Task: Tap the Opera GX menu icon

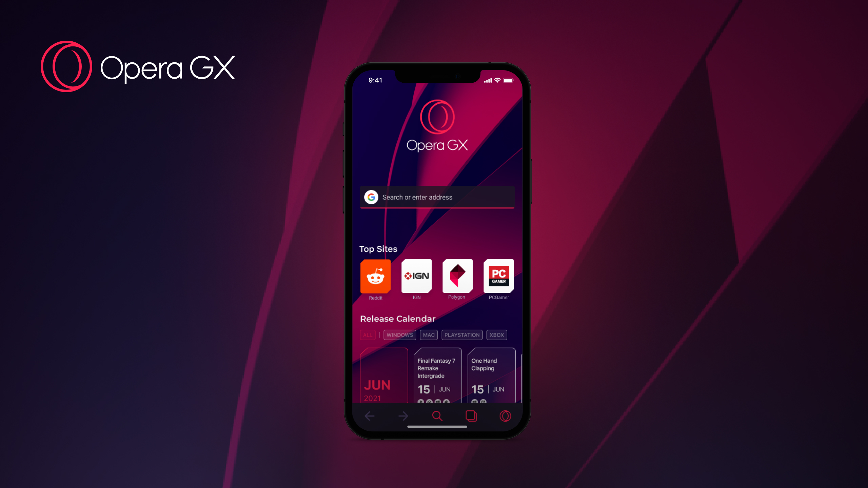Action: 506,416
